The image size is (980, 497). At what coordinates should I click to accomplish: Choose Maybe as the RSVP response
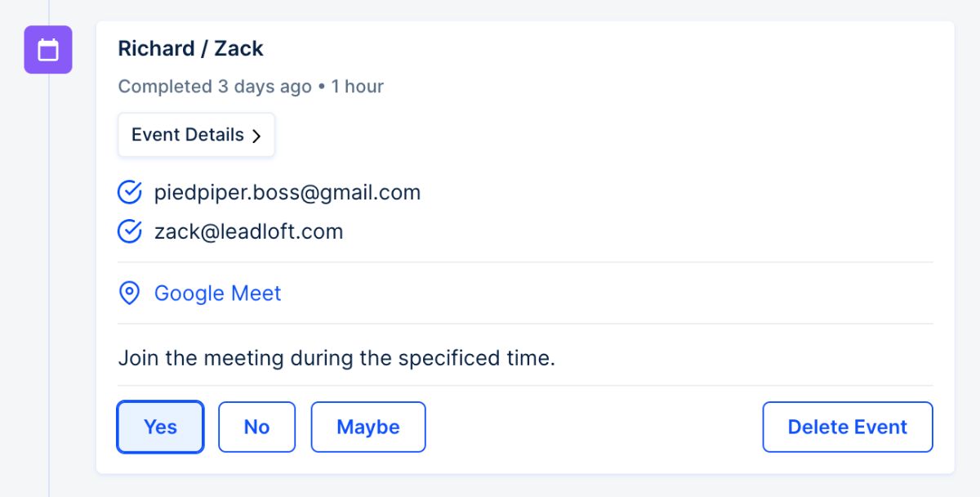(x=367, y=427)
